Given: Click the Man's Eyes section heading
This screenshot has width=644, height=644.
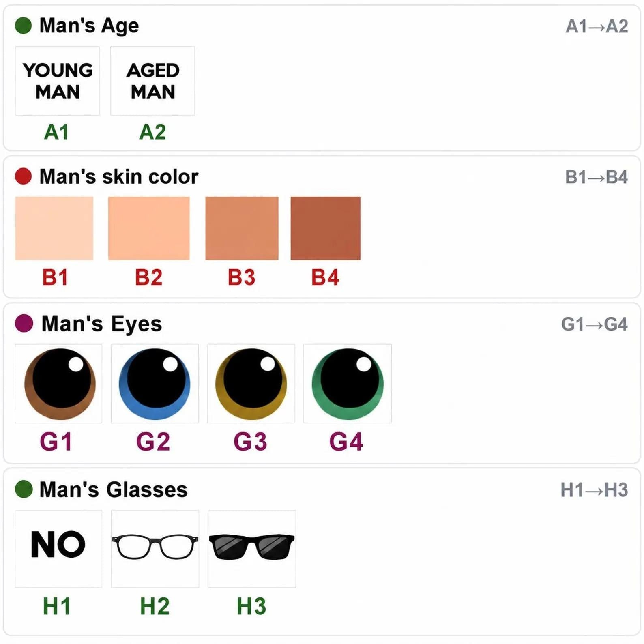Looking at the screenshot, I should click(102, 324).
